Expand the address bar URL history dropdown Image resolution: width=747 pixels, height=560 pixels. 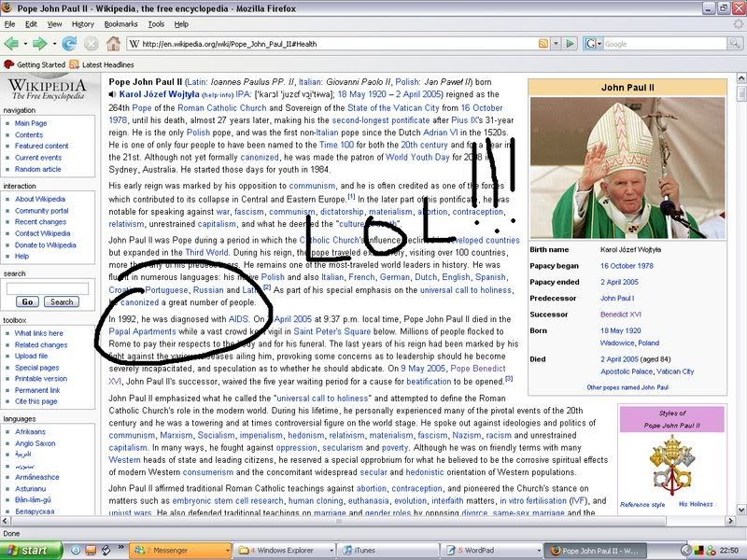pos(556,44)
